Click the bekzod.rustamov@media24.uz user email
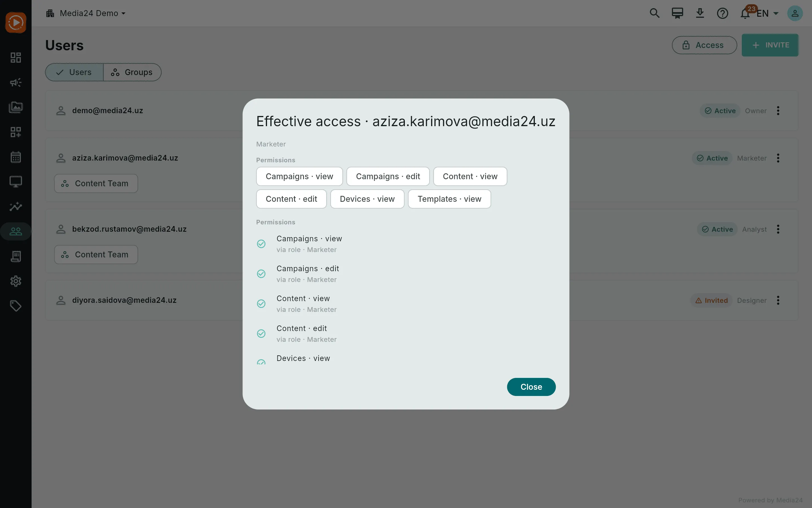Screen dimensions: 812x508 [129, 229]
